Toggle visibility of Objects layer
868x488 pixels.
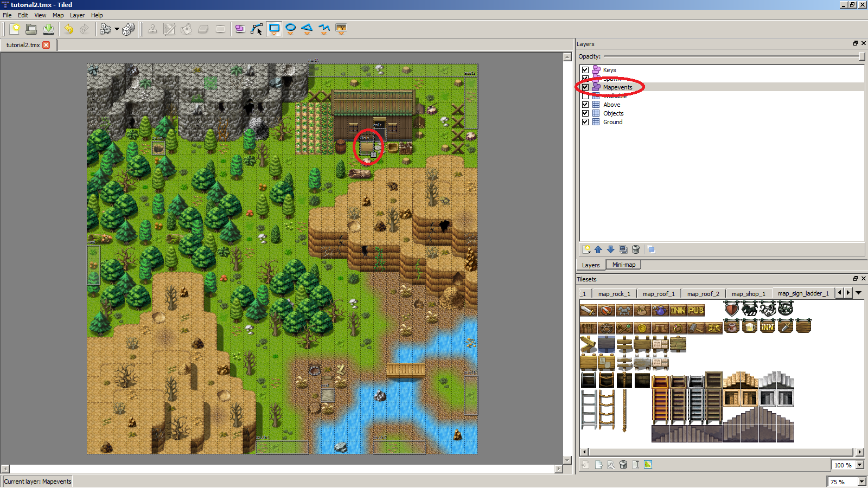point(585,113)
